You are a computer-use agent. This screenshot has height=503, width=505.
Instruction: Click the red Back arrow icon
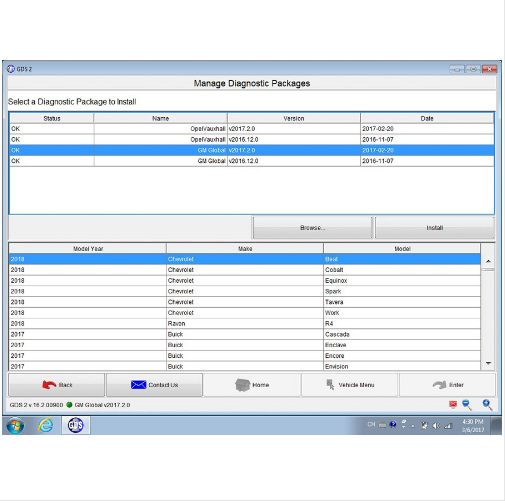(49, 385)
